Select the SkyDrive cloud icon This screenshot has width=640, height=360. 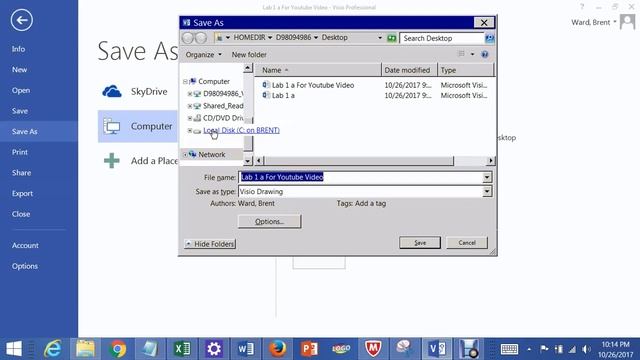[111, 91]
